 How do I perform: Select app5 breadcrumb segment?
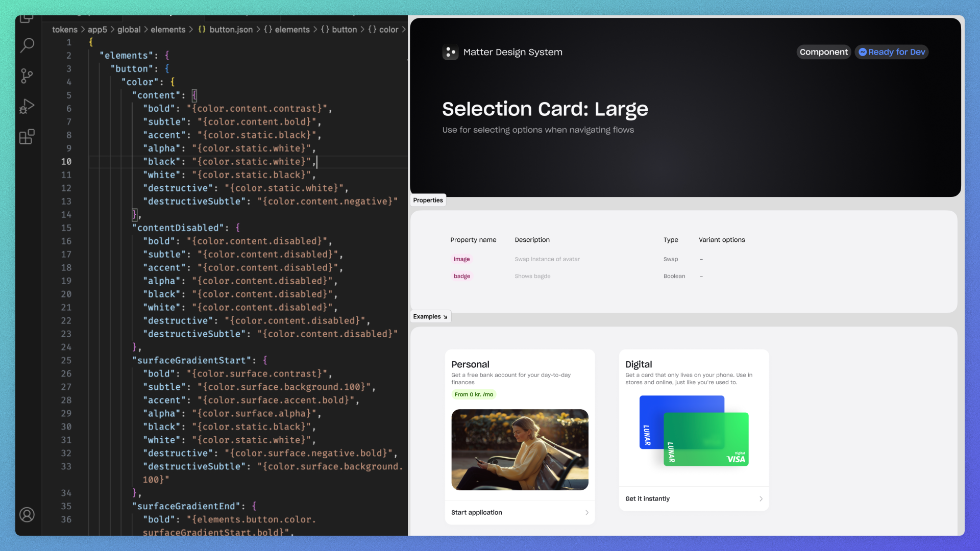click(x=97, y=30)
